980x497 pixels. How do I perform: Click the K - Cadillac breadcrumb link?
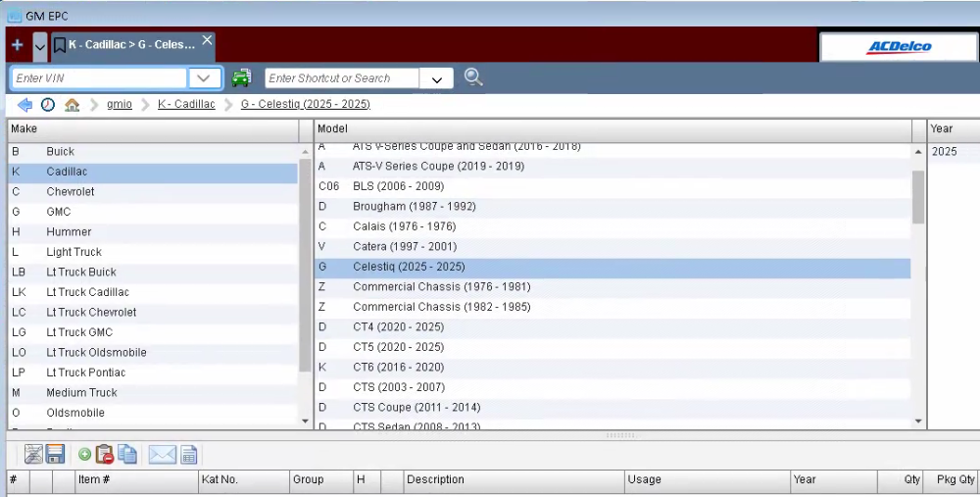point(186,104)
